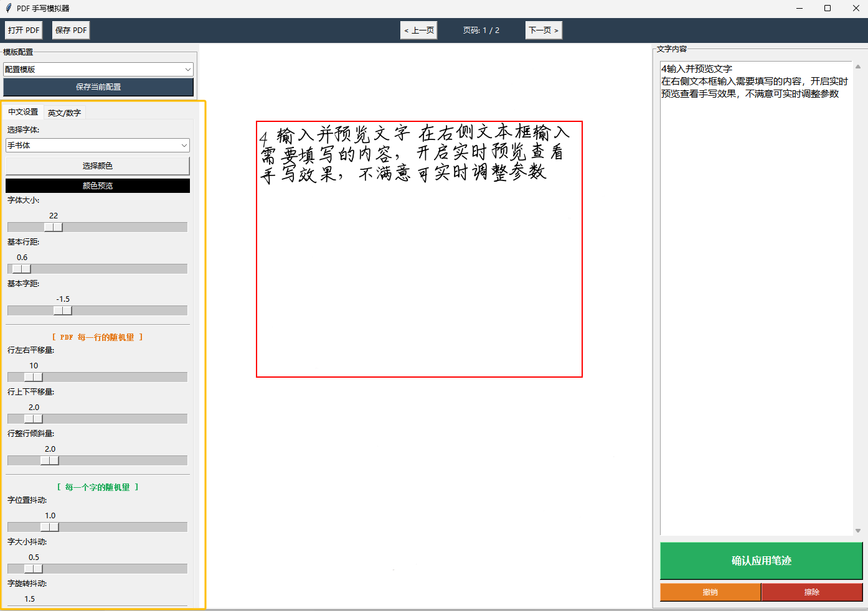
Task: Apply handwriting with 确认应用笔迹
Action: point(760,561)
